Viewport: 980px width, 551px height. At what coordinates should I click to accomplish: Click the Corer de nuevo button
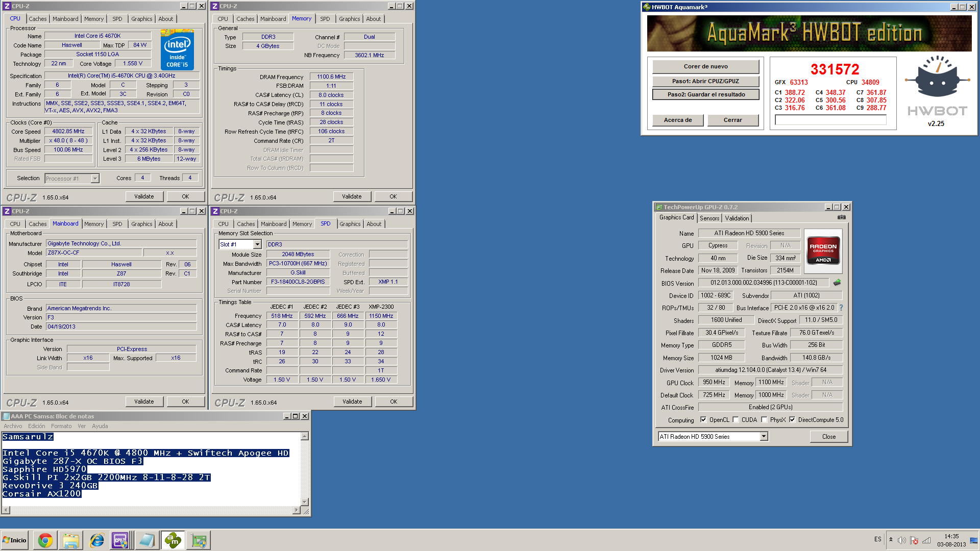(x=705, y=66)
